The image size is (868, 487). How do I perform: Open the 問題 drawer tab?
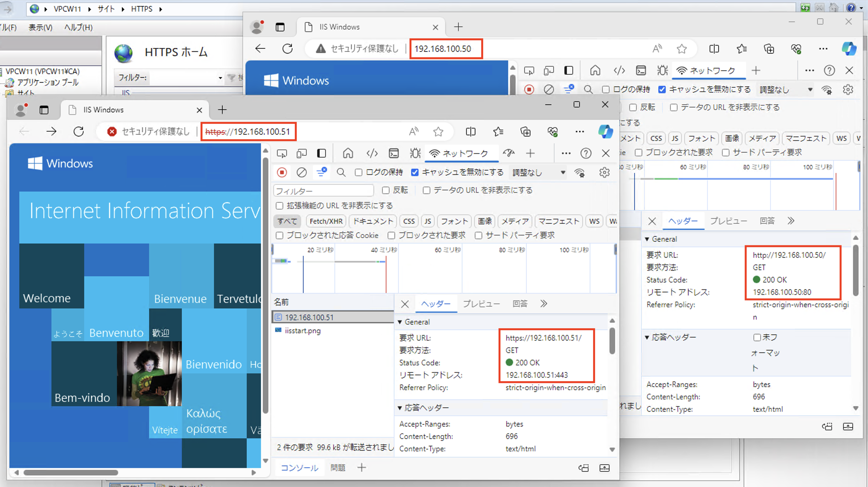click(338, 468)
